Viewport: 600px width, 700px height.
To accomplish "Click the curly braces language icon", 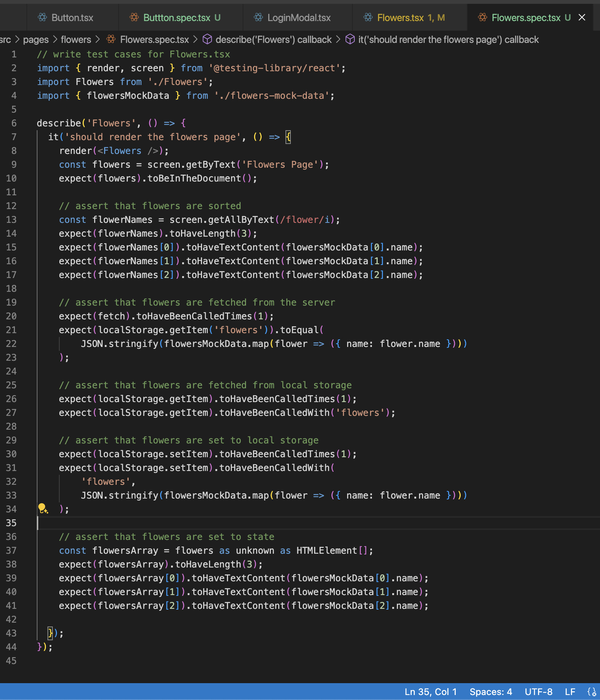I will pos(591,692).
